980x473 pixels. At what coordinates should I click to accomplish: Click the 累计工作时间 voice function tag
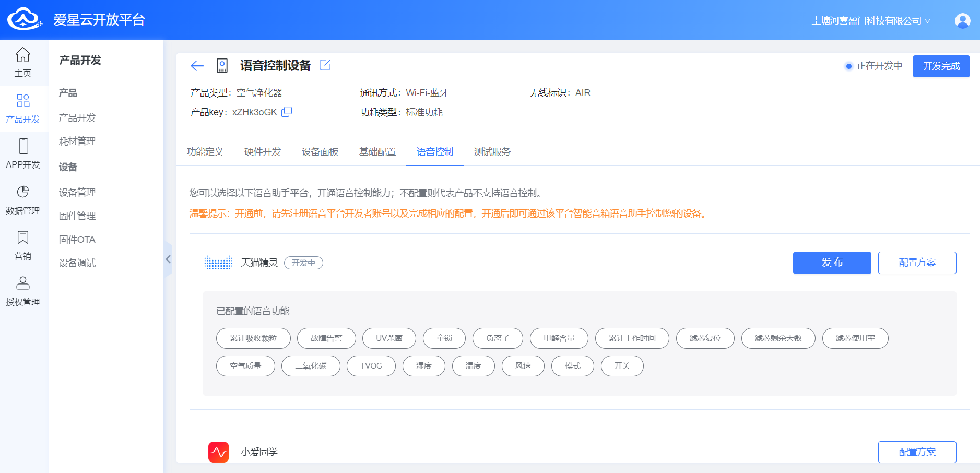(x=632, y=338)
